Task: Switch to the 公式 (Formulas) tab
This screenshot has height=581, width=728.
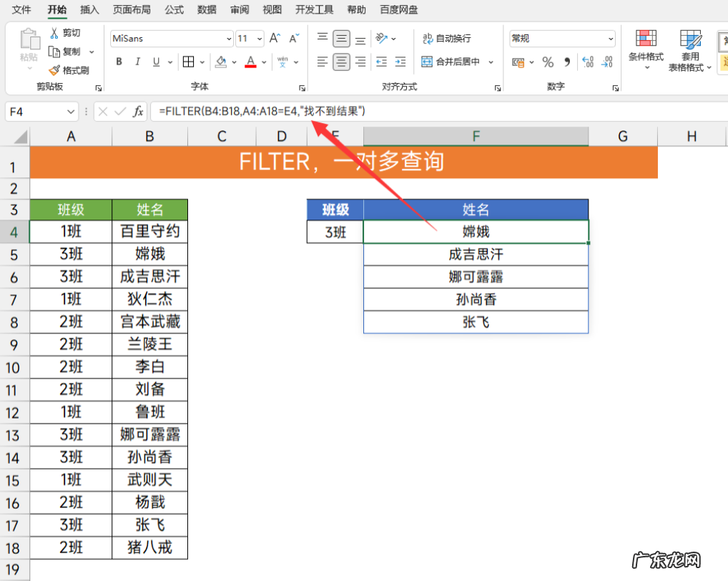Action: [x=174, y=10]
